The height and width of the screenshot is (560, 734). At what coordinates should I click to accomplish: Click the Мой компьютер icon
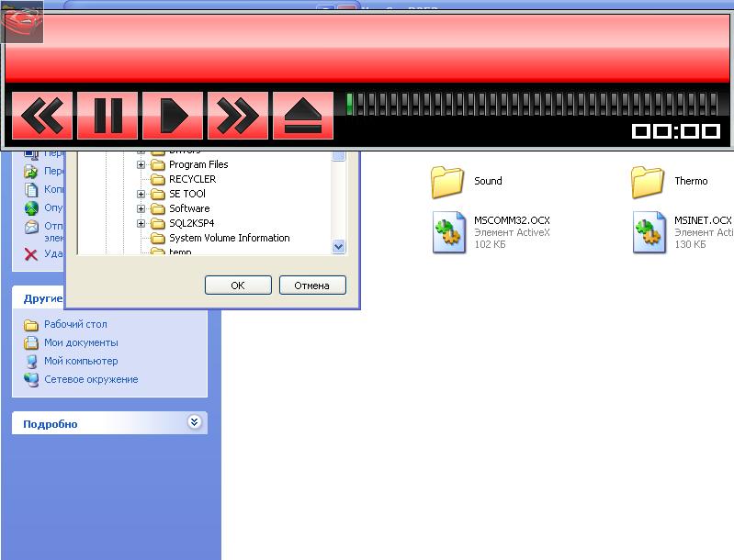pyautogui.click(x=31, y=361)
